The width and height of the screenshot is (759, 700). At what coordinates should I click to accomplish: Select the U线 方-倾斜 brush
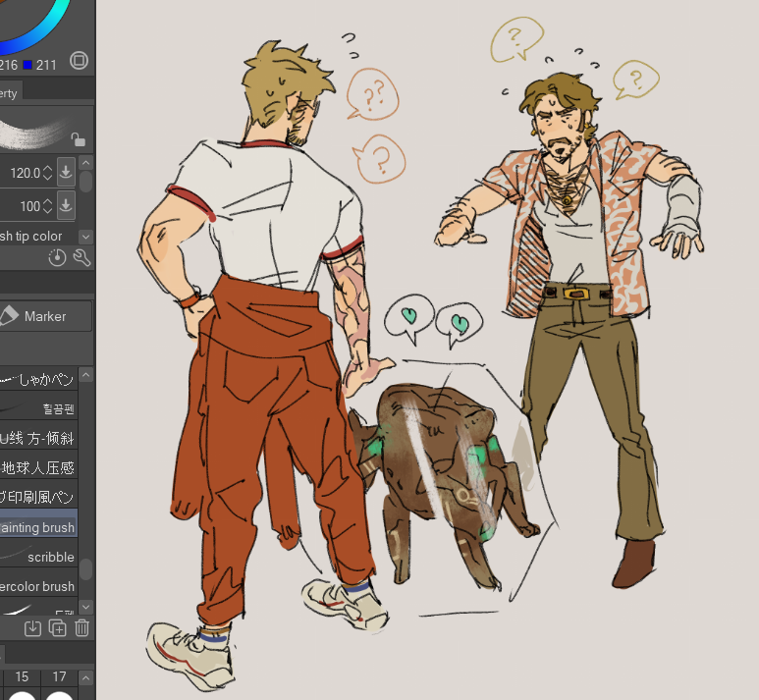(38, 439)
